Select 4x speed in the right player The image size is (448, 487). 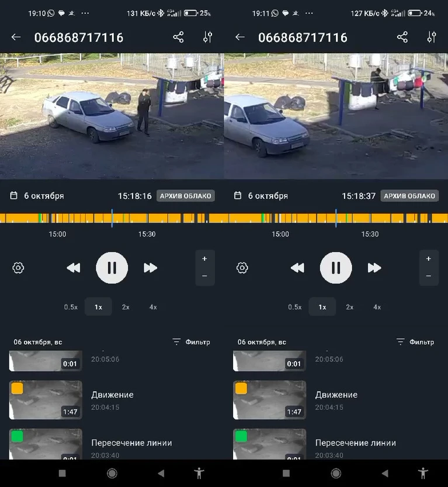coord(377,307)
